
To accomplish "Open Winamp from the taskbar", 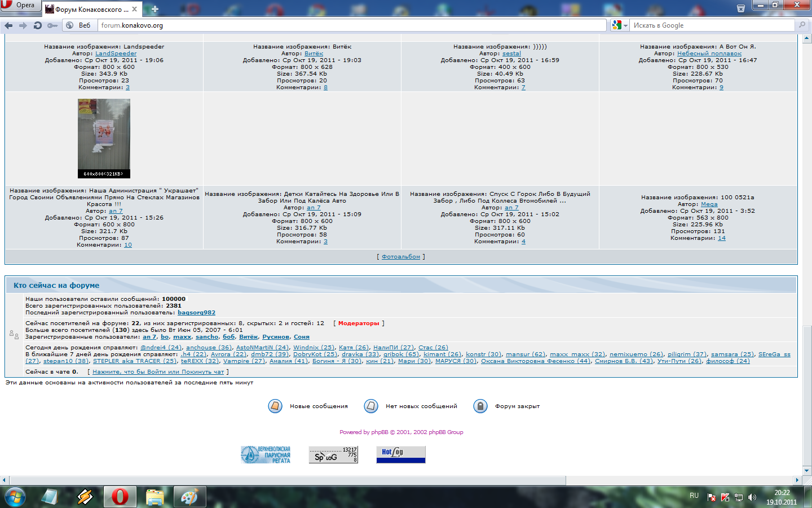I will pyautogui.click(x=85, y=497).
